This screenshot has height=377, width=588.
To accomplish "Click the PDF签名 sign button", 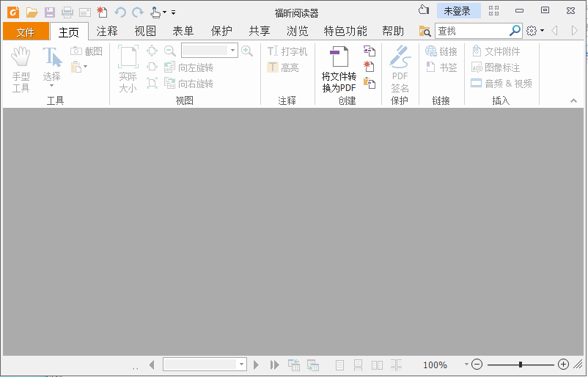I will coord(400,70).
